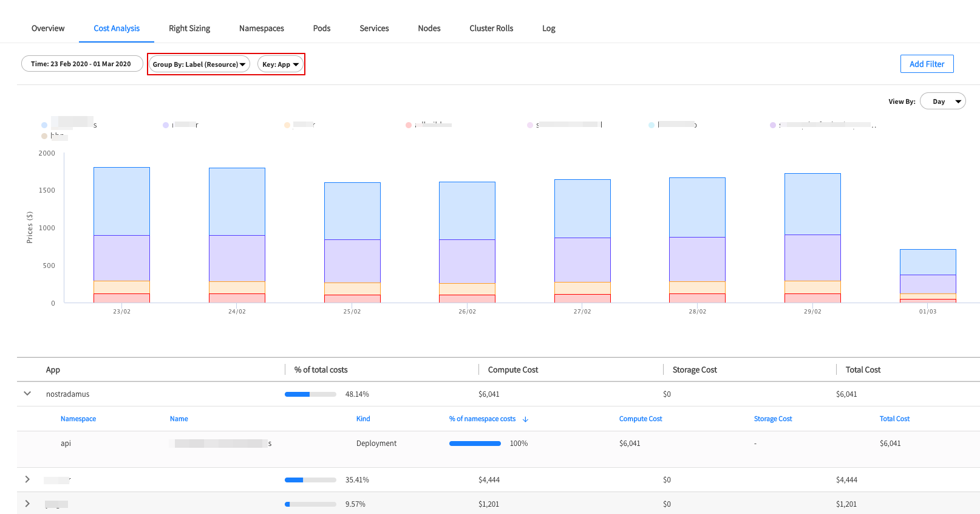This screenshot has height=514, width=980.
Task: Click the 01/03 blue bar segment
Action: pyautogui.click(x=928, y=262)
